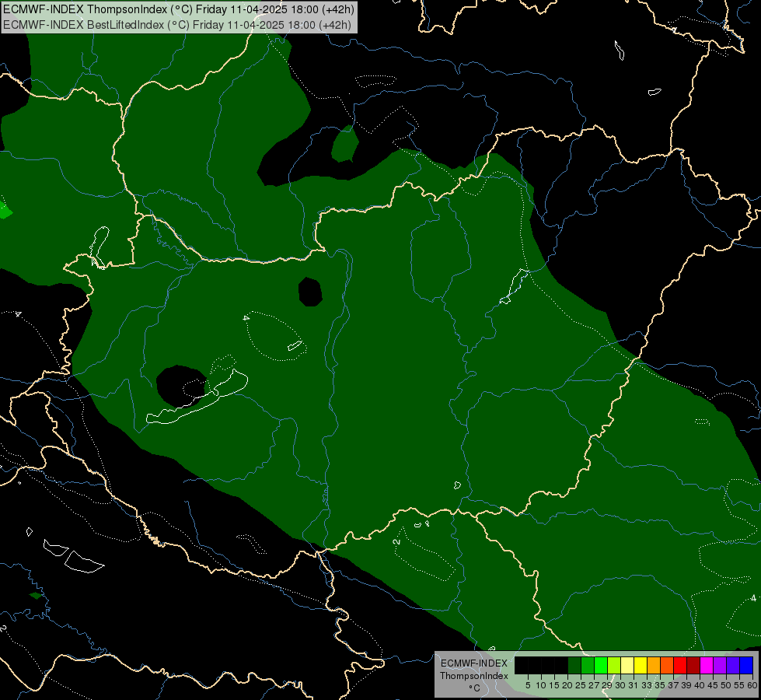
Task: Click the bright red 37–39 legend swatch
Action: tap(680, 665)
